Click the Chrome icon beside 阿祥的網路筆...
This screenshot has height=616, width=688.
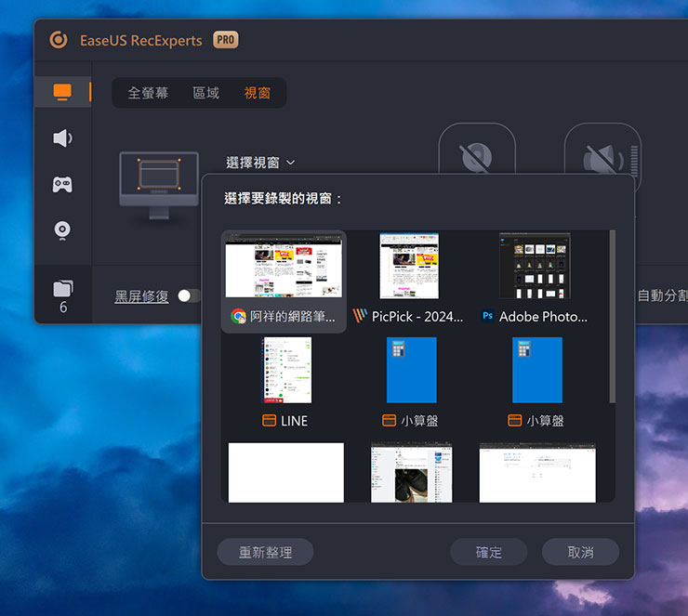(x=238, y=316)
